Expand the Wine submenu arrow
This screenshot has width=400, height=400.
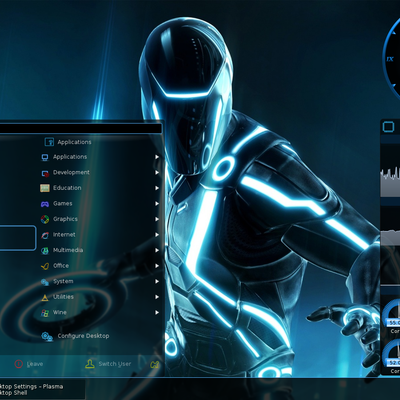click(157, 313)
